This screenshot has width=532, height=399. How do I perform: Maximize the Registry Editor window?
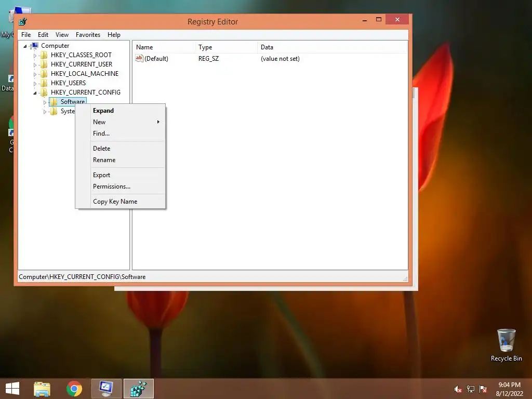click(379, 20)
